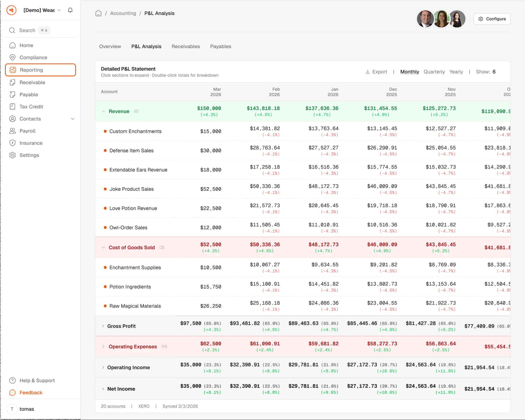Image resolution: width=525 pixels, height=420 pixels.
Task: Open Tax Credit page
Action: [40, 107]
